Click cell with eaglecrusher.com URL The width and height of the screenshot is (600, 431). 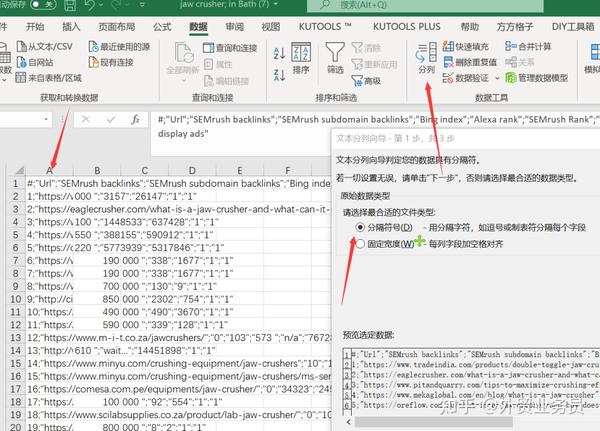[178, 209]
